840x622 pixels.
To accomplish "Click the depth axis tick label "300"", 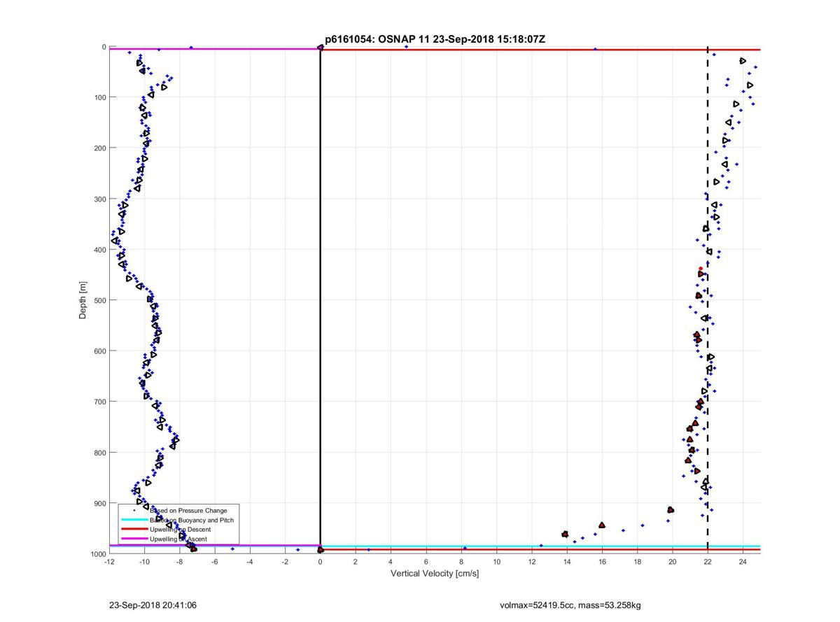I will coord(100,199).
